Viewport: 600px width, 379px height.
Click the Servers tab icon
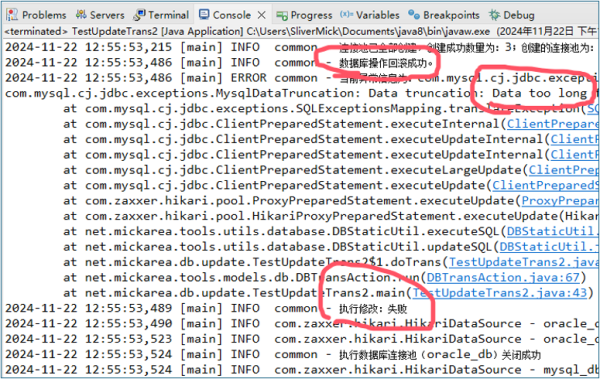click(x=81, y=15)
